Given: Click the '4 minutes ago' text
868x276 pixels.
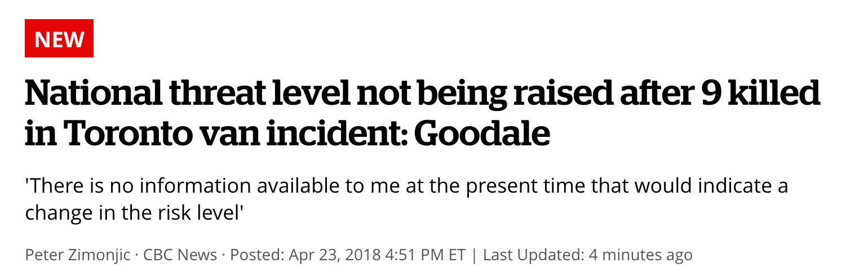Looking at the screenshot, I should [640, 255].
